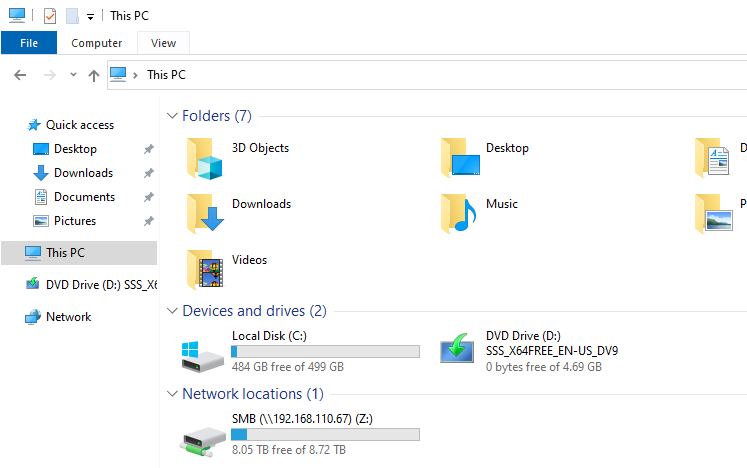Image resolution: width=747 pixels, height=468 pixels.
Task: Select the Local Disk (C:) drive icon
Action: pos(202,356)
